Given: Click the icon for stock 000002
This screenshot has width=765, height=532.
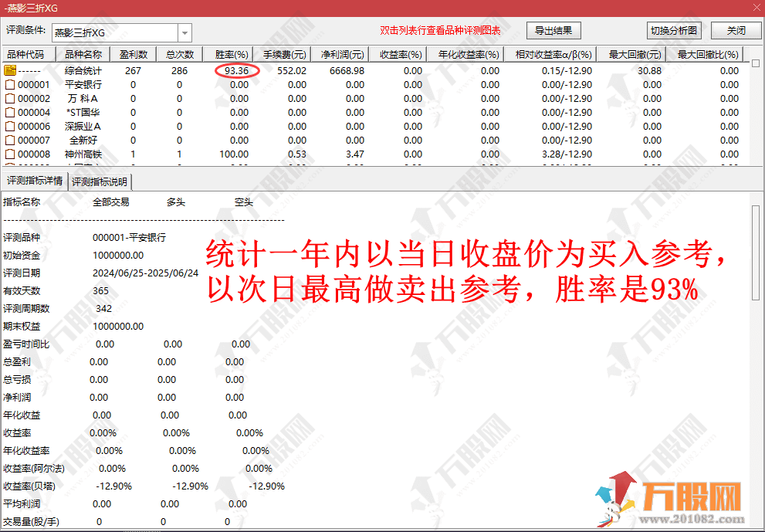Looking at the screenshot, I should (x=10, y=99).
